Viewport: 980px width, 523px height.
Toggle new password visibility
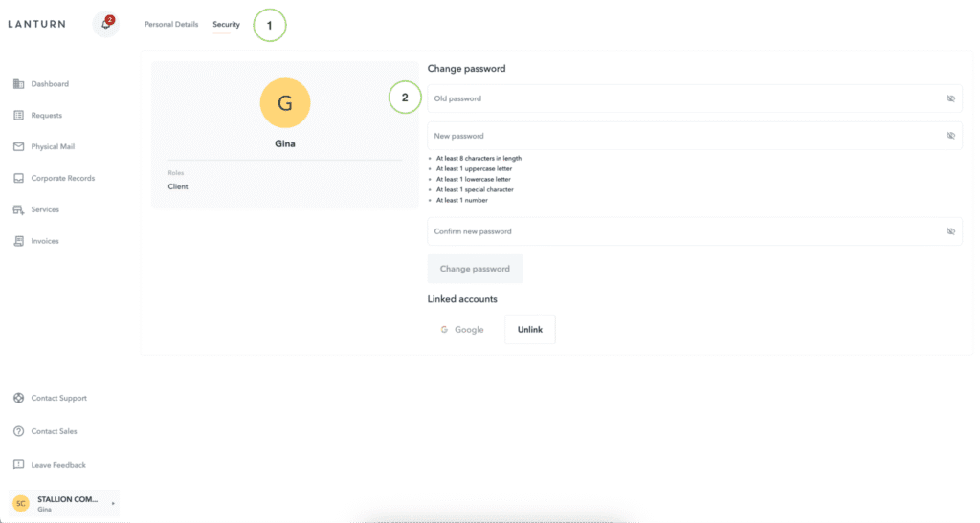(950, 136)
